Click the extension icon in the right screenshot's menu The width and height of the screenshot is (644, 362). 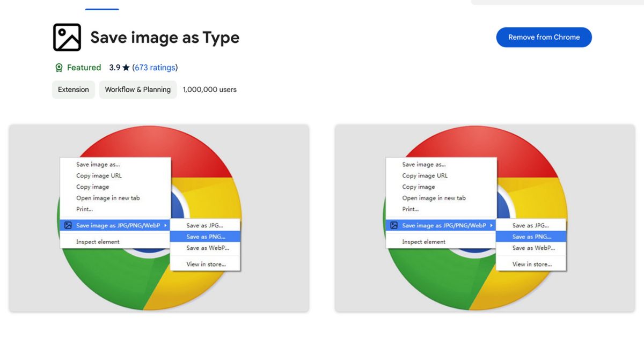coord(393,225)
